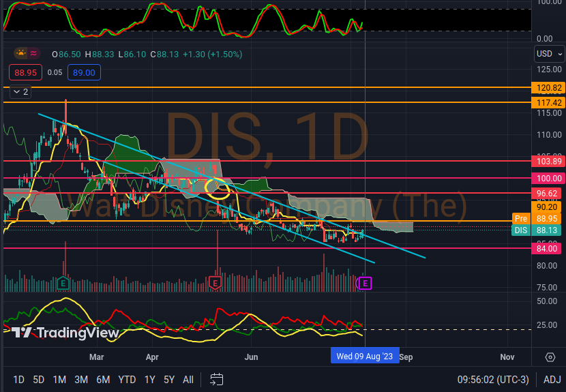This screenshot has height=392, width=566.
Task: Click the Mar label on time axis
Action: (96, 357)
